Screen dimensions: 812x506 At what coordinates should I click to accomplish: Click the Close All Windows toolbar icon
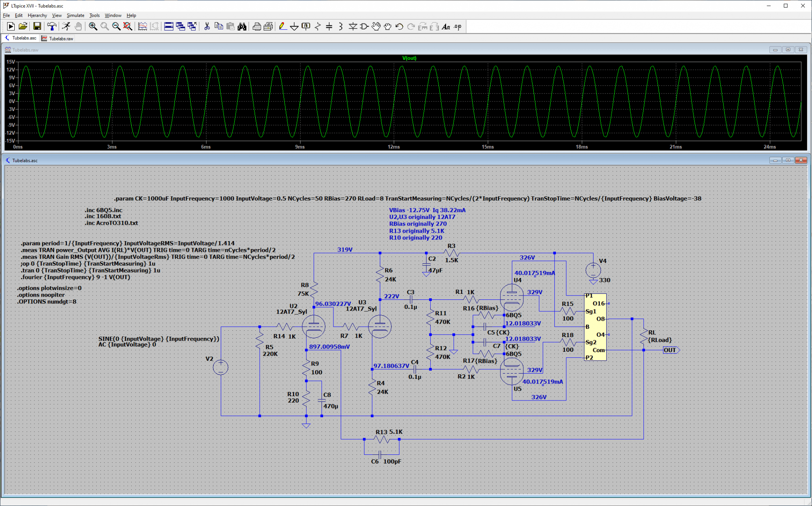(x=192, y=27)
